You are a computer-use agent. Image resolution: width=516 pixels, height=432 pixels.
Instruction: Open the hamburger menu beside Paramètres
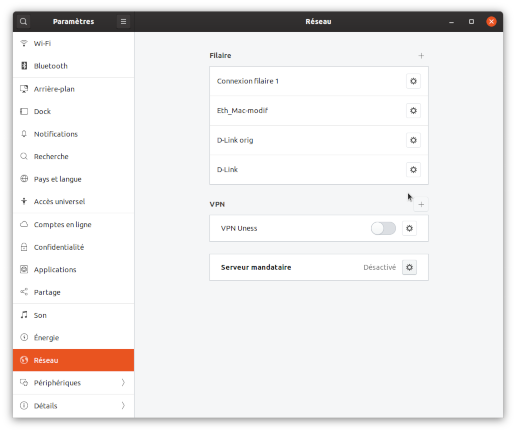click(x=123, y=22)
